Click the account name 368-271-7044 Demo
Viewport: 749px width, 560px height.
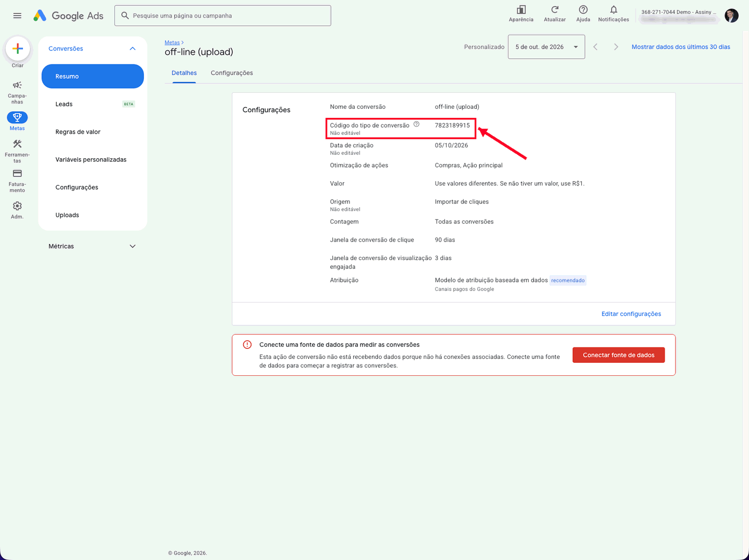[x=679, y=12]
